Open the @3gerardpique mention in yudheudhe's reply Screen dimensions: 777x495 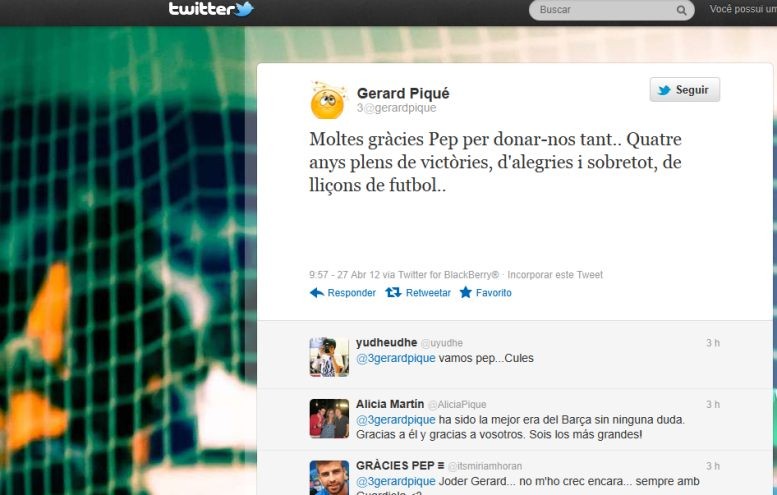point(395,358)
